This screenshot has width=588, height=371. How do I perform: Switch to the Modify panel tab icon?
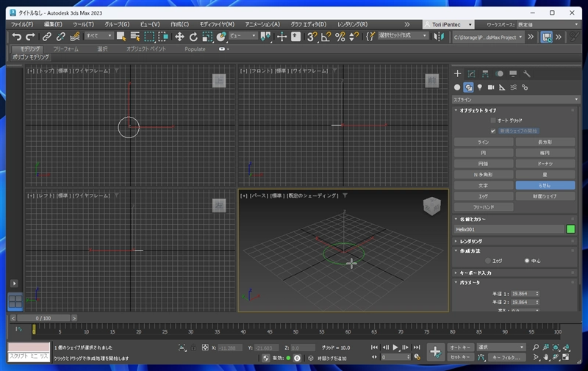(471, 73)
